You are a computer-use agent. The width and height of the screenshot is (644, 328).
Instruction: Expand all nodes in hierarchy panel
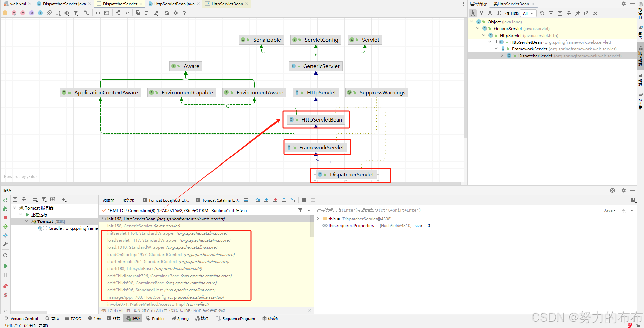[x=560, y=13]
